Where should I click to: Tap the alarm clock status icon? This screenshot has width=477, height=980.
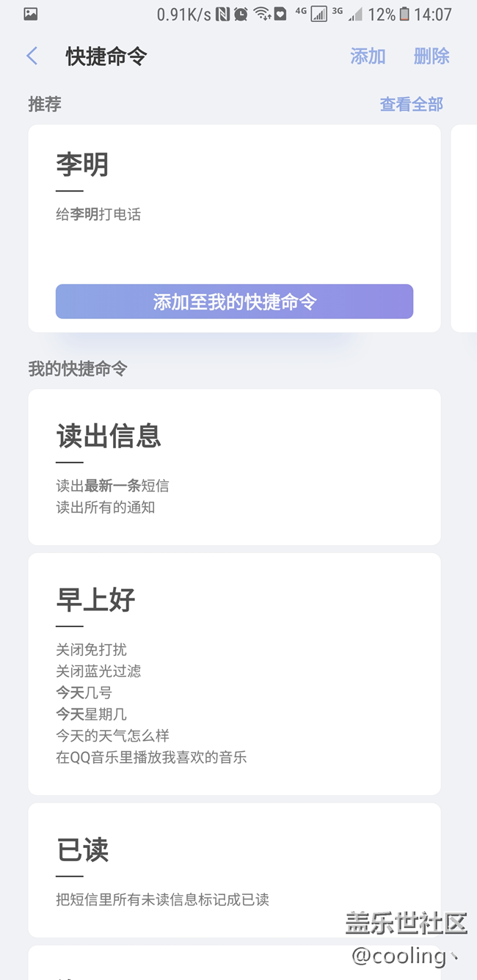click(x=241, y=14)
